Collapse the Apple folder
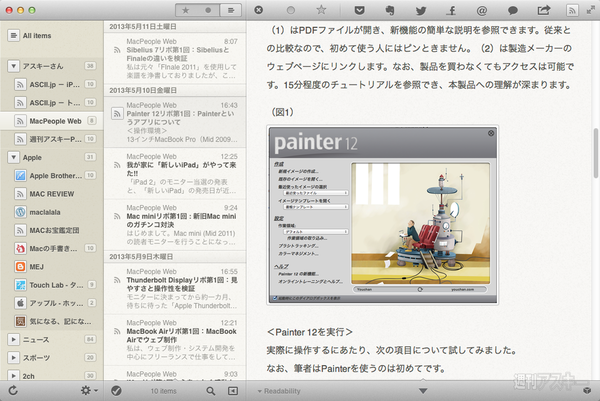Image resolution: width=600 pixels, height=401 pixels. pyautogui.click(x=13, y=157)
